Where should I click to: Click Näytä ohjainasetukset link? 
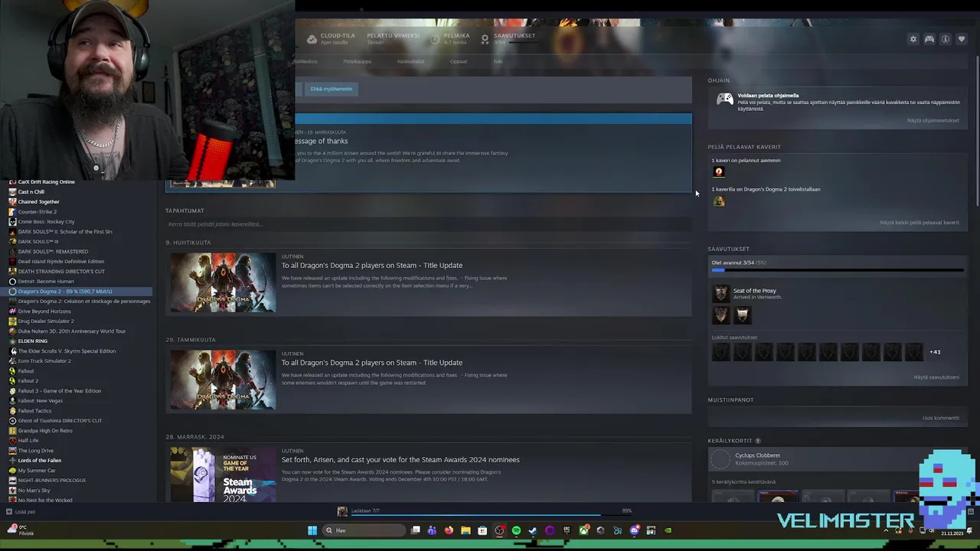[x=933, y=120]
